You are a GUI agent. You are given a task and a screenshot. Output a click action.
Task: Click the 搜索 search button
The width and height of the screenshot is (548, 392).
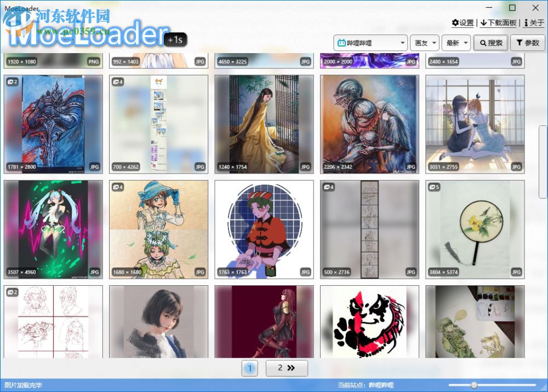coord(490,43)
